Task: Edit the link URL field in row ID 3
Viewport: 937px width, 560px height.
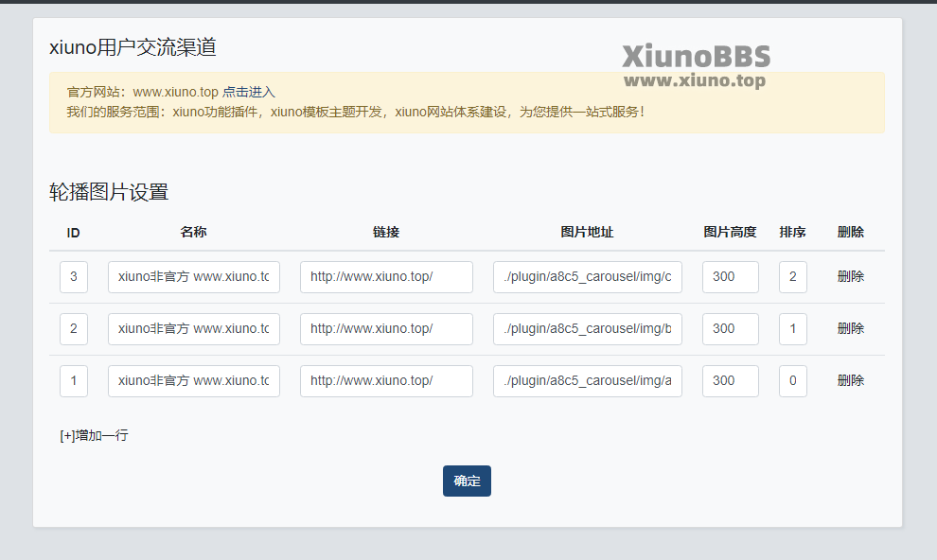Action: (387, 277)
